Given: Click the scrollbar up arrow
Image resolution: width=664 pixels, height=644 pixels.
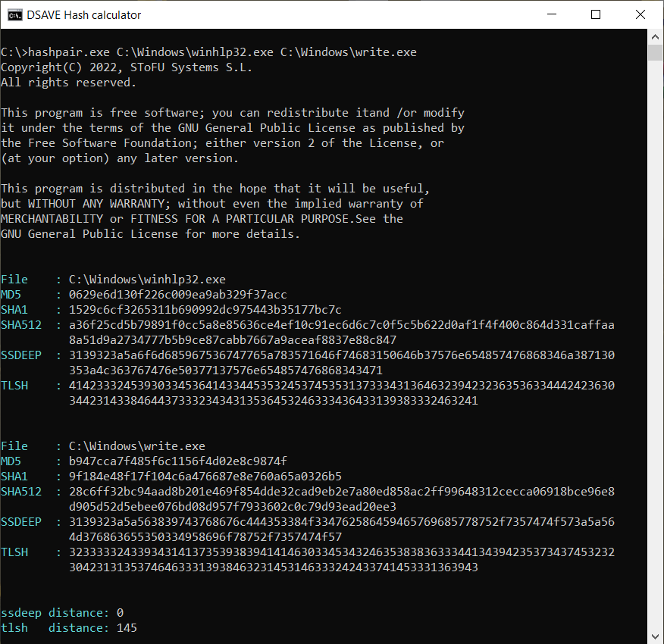Looking at the screenshot, I should [x=656, y=36].
